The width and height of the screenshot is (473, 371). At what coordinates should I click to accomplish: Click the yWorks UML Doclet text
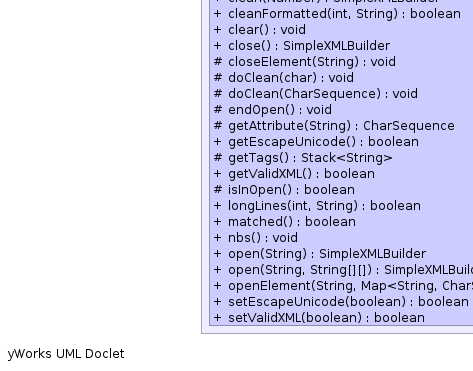click(x=66, y=354)
